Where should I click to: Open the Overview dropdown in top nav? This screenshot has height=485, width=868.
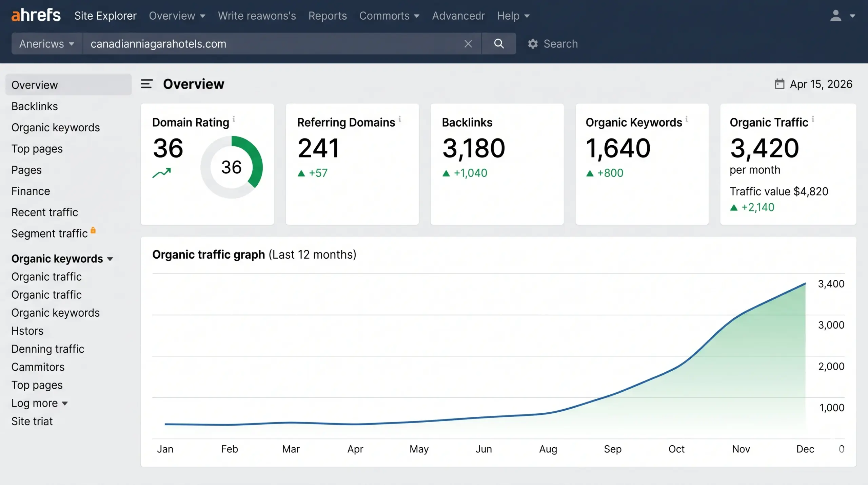click(177, 16)
